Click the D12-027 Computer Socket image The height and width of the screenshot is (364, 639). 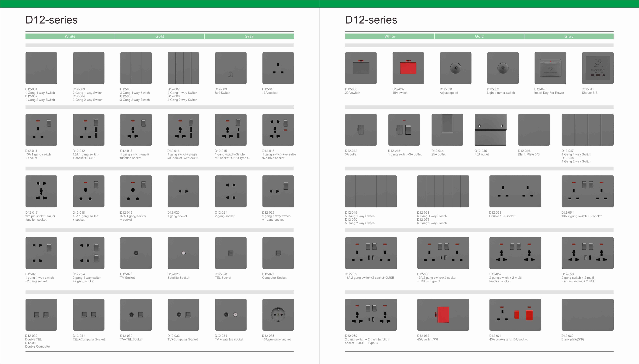point(278,253)
